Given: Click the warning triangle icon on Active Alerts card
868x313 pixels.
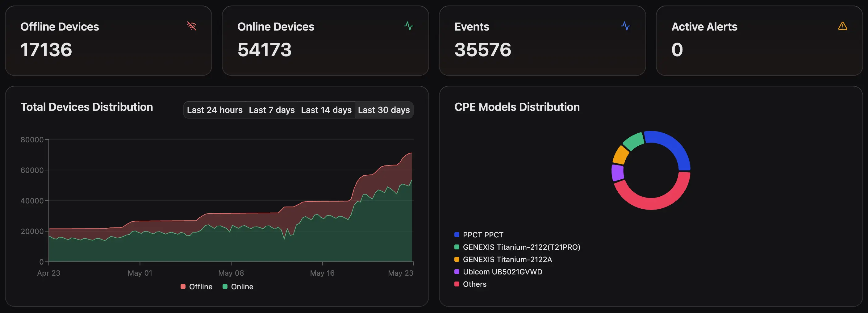Looking at the screenshot, I should (843, 26).
